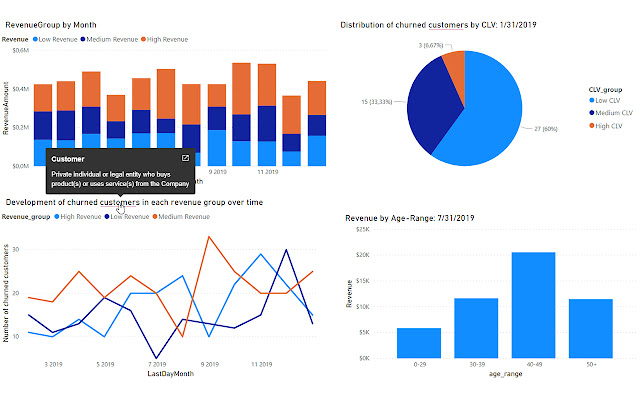Click dark blue Medium Revenue segment of 11 2019 bar
The height and width of the screenshot is (400, 640).
267,123
